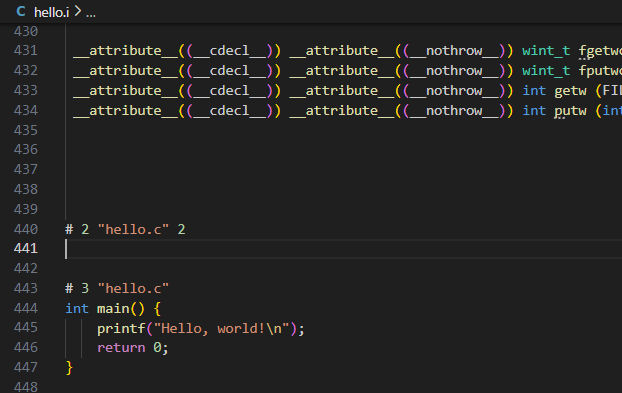Click the putw function name
Image resolution: width=622 pixels, height=393 pixels.
pyautogui.click(x=570, y=111)
